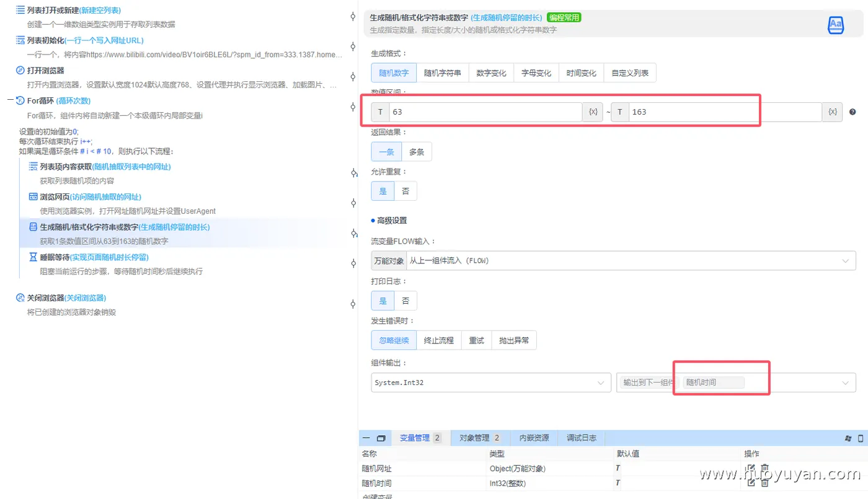The width and height of the screenshot is (868, 499).
Task: Click the mobile device icon in the tab bar
Action: 861,438
